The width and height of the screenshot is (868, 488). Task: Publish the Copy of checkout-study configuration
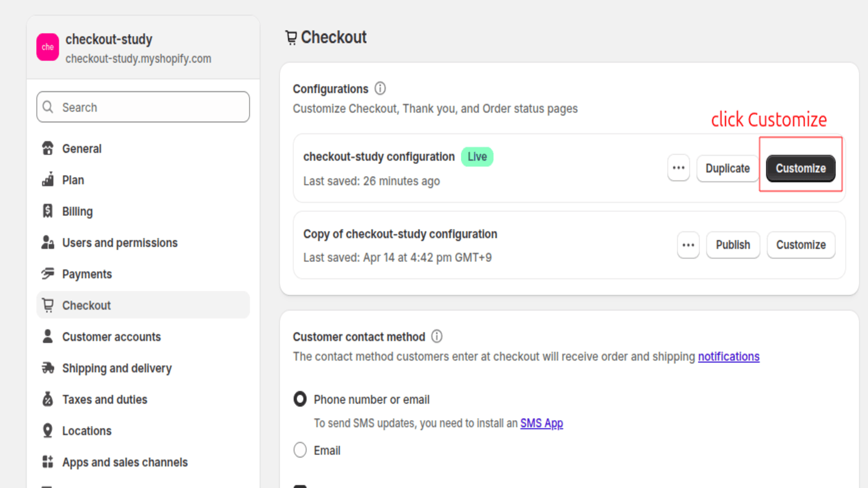point(733,245)
